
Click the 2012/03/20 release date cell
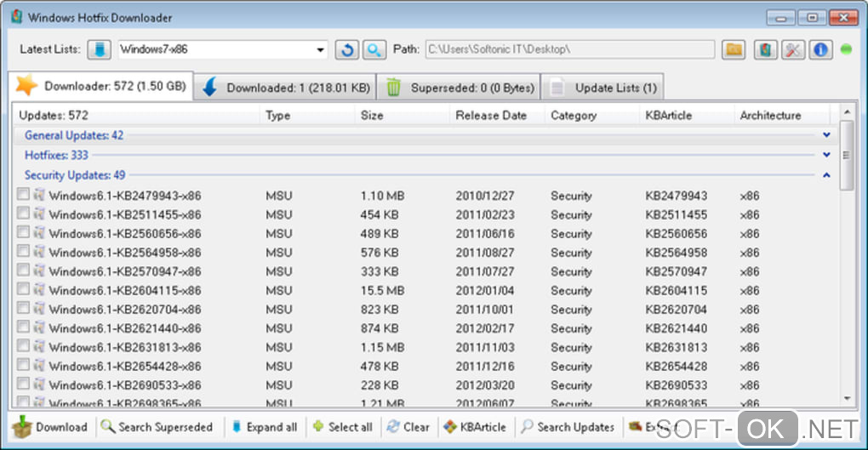(x=485, y=384)
